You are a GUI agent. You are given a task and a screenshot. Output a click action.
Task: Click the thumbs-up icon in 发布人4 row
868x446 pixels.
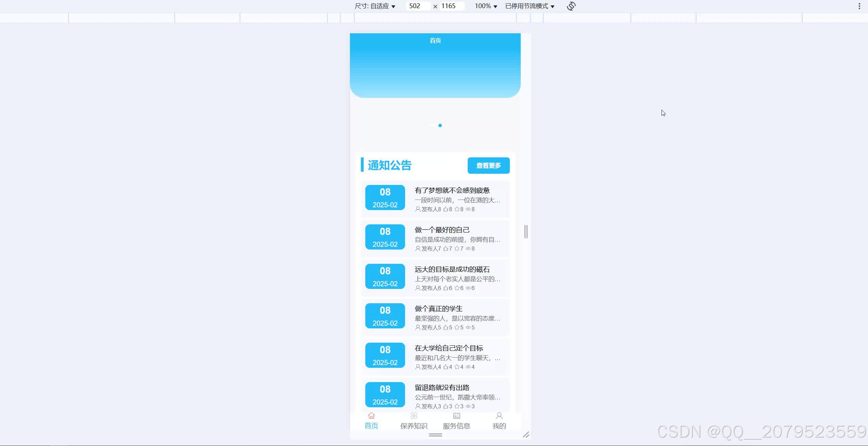coord(446,367)
